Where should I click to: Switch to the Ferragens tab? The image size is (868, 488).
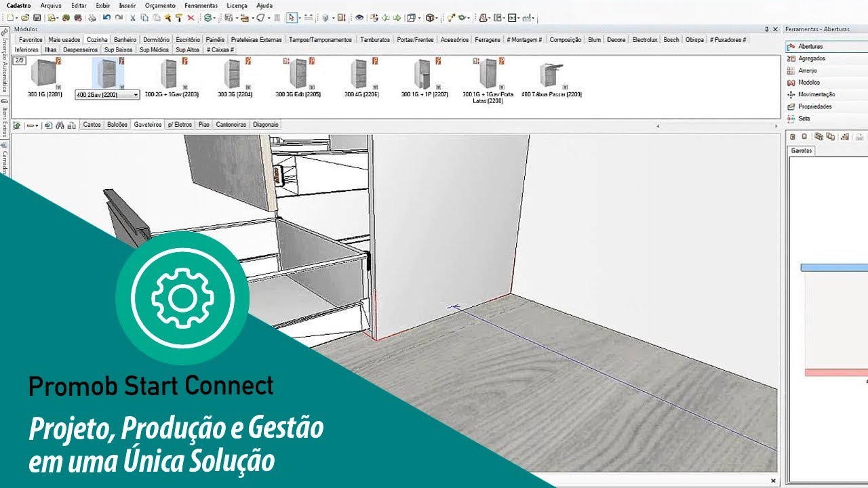[x=488, y=40]
